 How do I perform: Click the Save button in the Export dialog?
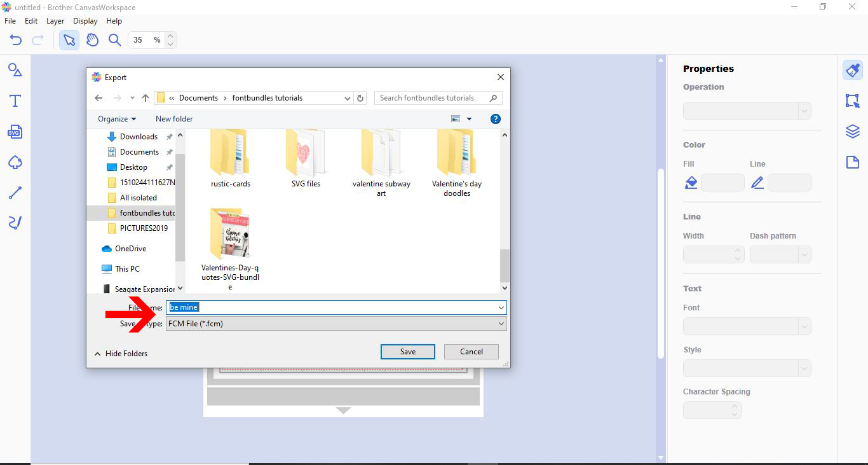(x=407, y=351)
